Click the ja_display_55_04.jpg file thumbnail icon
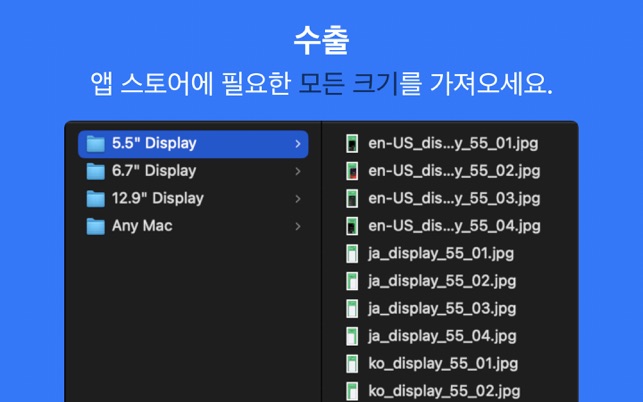This screenshot has height=402, width=643. pos(352,336)
